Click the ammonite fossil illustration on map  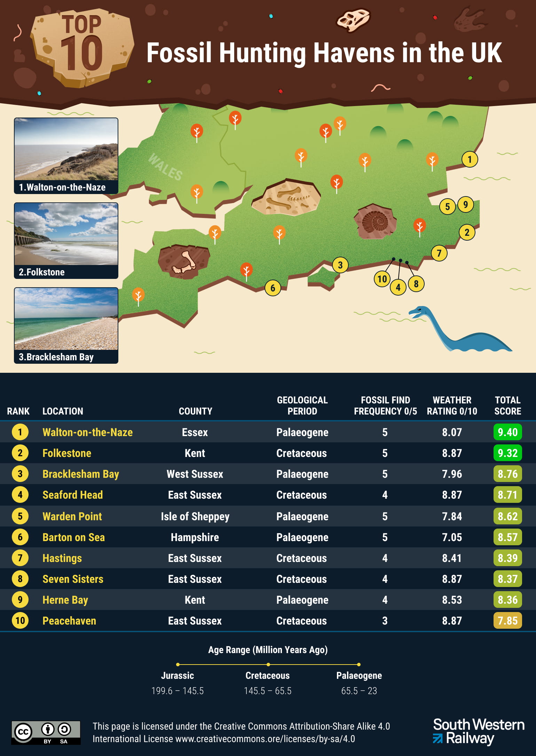point(375,222)
